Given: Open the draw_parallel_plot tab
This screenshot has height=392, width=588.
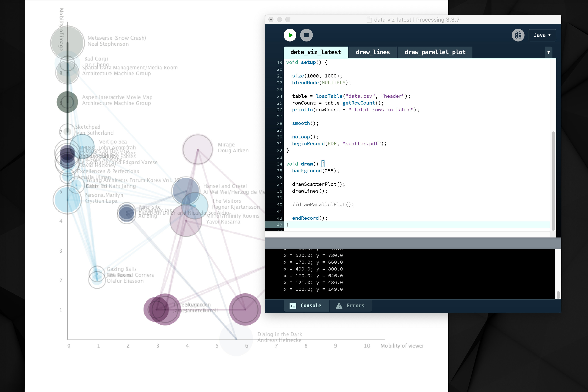Looking at the screenshot, I should click(x=435, y=52).
